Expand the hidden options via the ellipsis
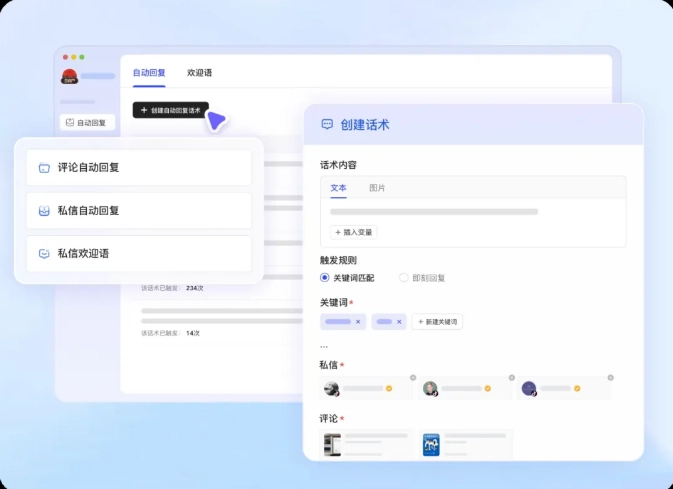 [x=324, y=346]
